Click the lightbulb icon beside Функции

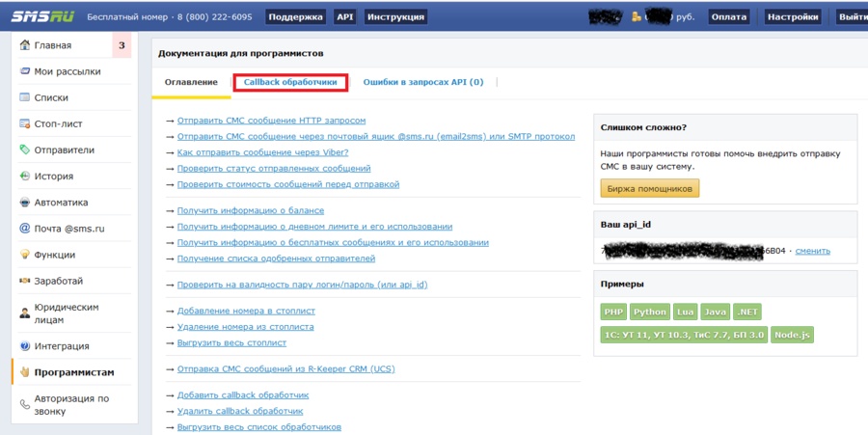pos(24,255)
